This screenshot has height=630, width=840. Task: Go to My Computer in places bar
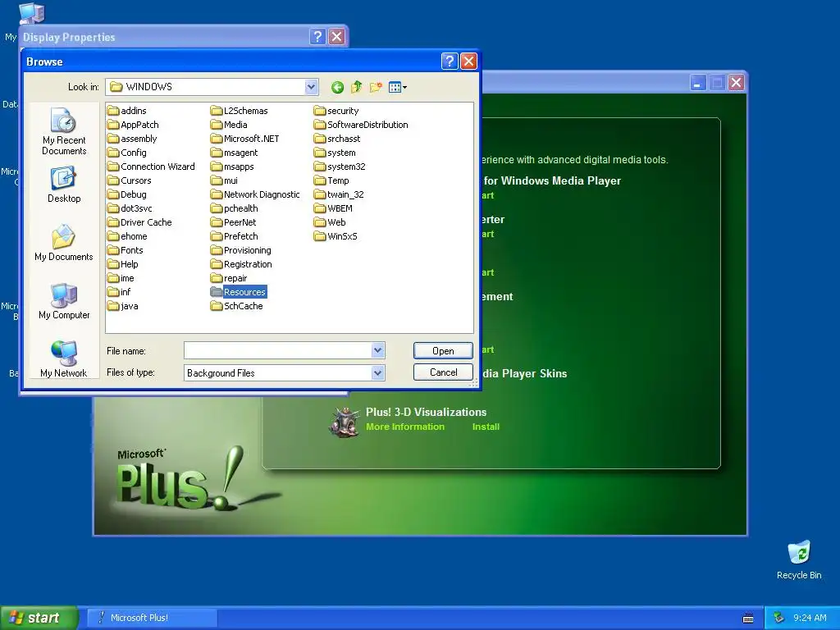click(x=64, y=301)
